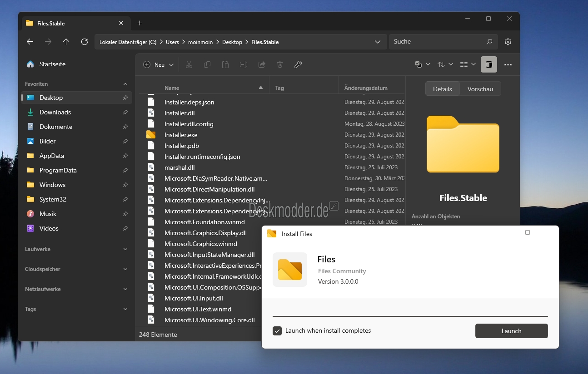Image resolution: width=588 pixels, height=374 pixels.
Task: Go back with the back arrow
Action: (x=30, y=42)
